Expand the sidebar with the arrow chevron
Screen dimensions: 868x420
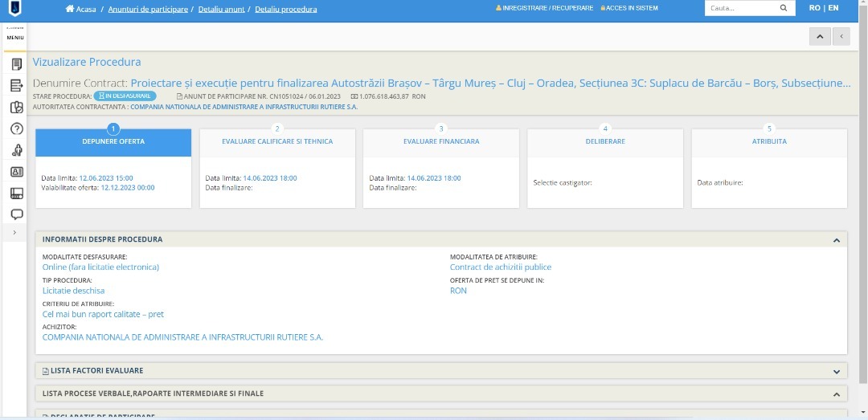[15, 232]
